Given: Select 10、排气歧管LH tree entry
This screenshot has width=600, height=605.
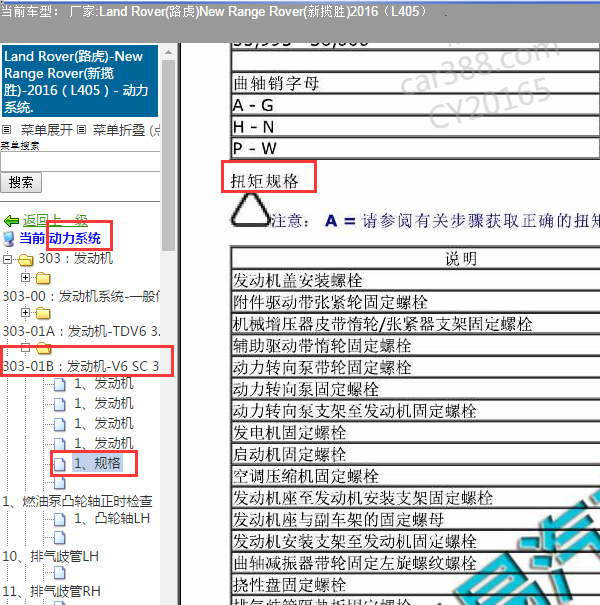Looking at the screenshot, I should click(51, 556).
